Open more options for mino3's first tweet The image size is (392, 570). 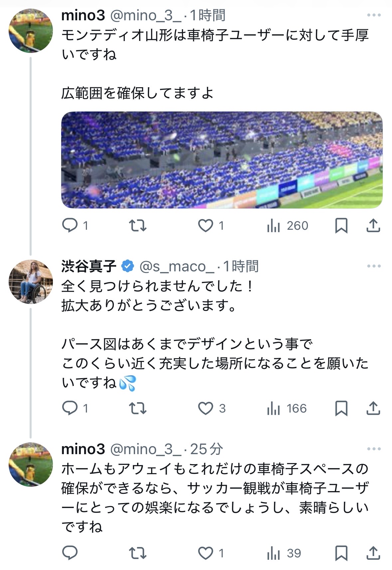click(x=374, y=15)
